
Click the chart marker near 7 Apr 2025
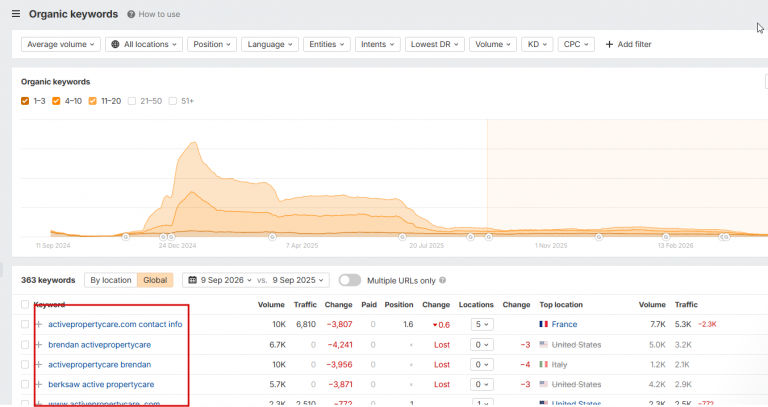pos(272,237)
